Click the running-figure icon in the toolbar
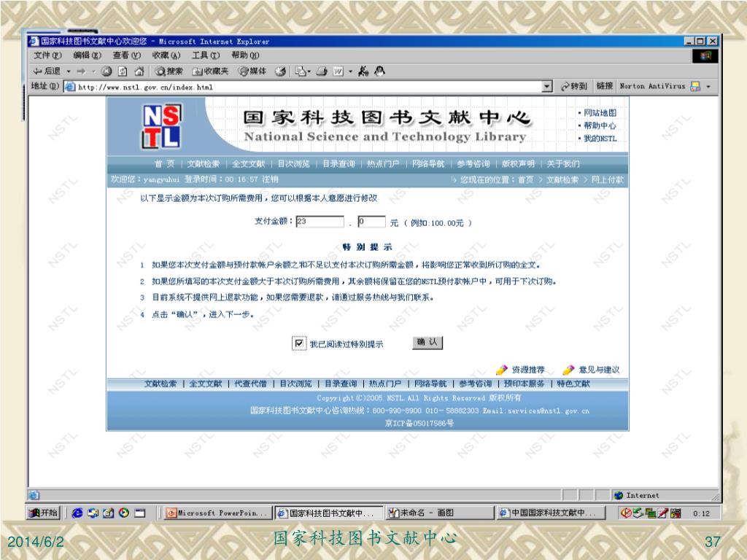 click(363, 71)
